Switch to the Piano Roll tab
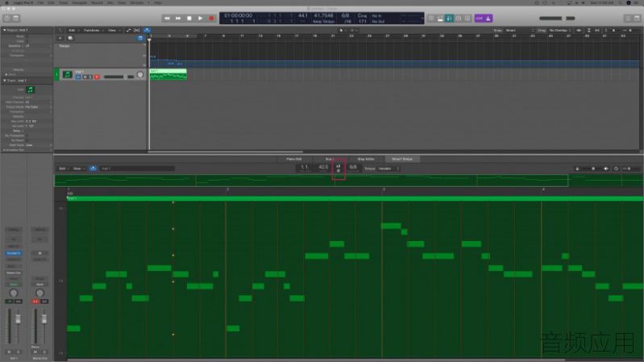The image size is (644, 362). coord(294,159)
